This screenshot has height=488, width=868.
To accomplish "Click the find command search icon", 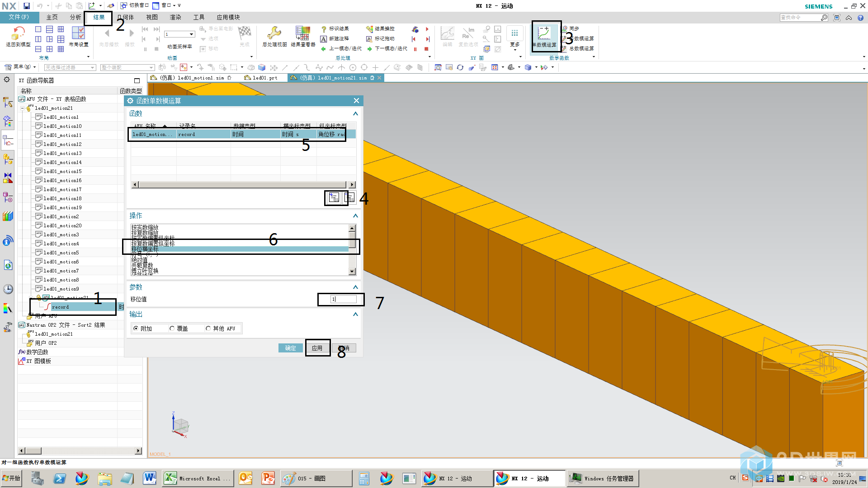I will pos(824,18).
